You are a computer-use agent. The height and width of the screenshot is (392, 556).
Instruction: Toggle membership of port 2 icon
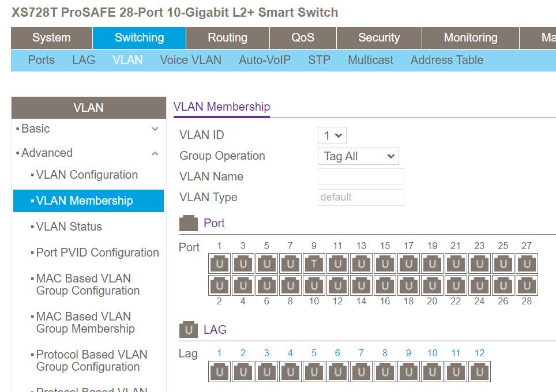coord(220,285)
